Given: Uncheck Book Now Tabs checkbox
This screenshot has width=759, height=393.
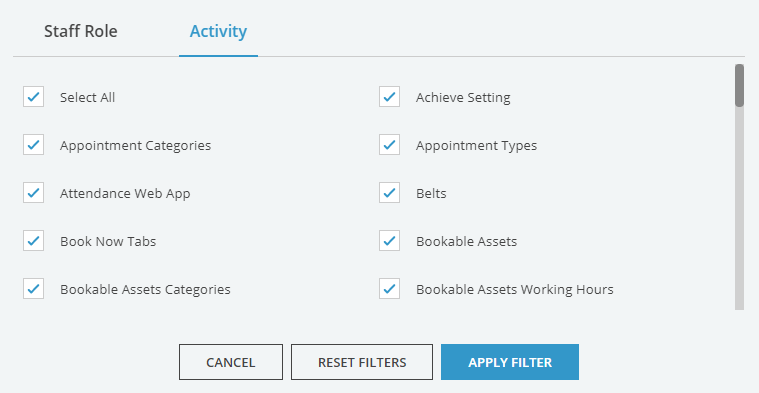Looking at the screenshot, I should click(33, 241).
